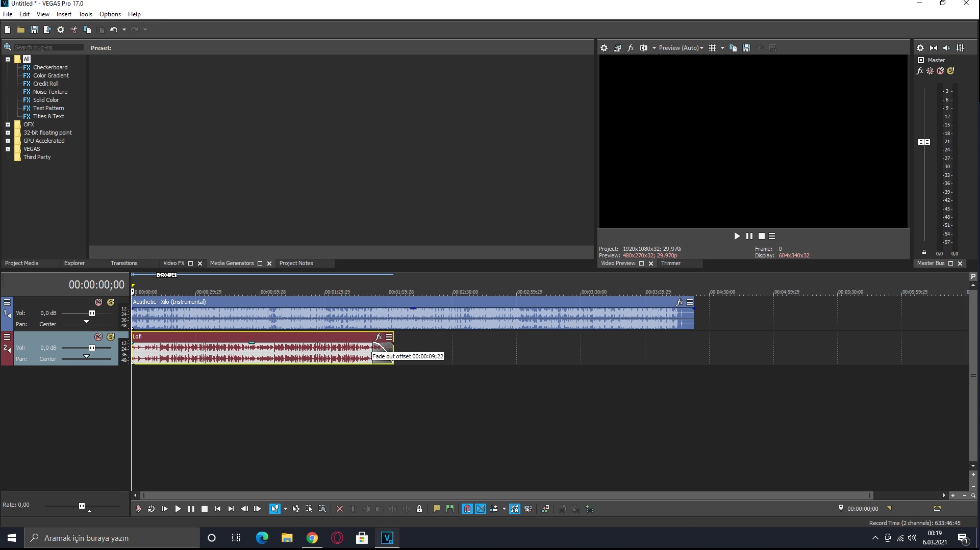
Task: Open Event FX on Aesthetic clip
Action: tap(680, 302)
